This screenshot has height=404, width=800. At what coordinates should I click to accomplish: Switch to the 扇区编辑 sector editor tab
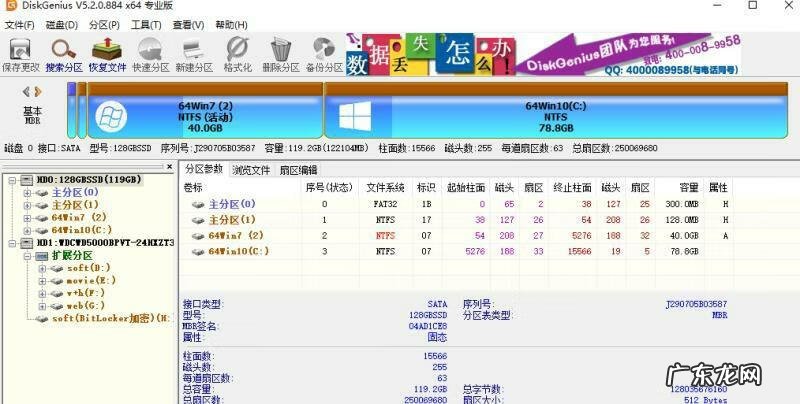[x=298, y=170]
